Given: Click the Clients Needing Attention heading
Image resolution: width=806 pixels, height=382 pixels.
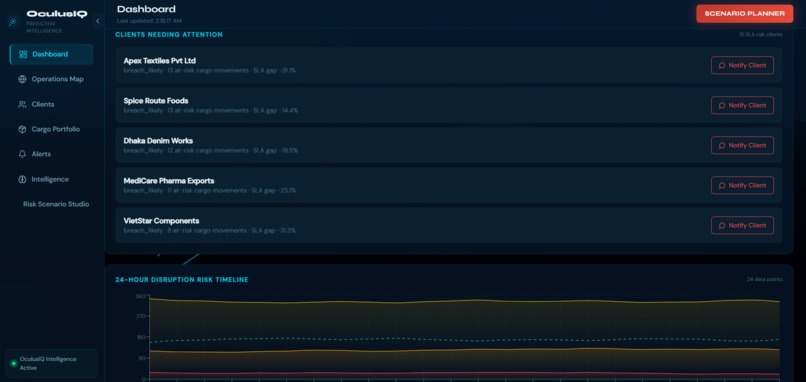Looking at the screenshot, I should 169,35.
